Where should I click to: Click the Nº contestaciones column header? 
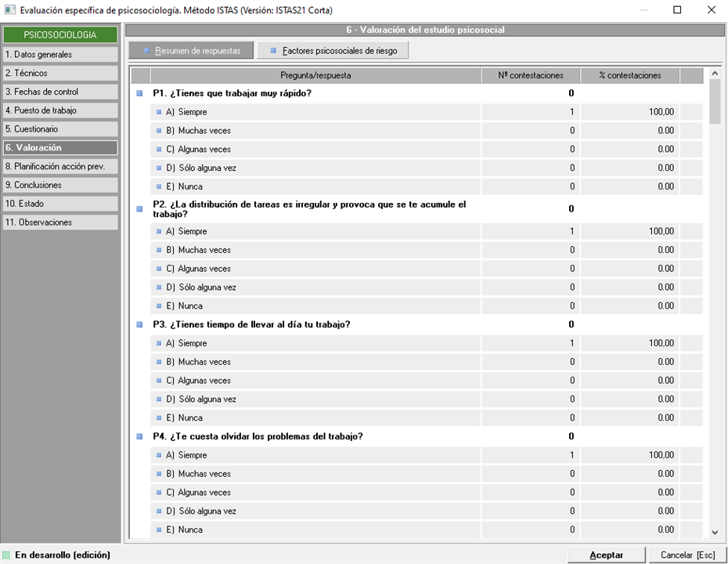click(x=531, y=75)
